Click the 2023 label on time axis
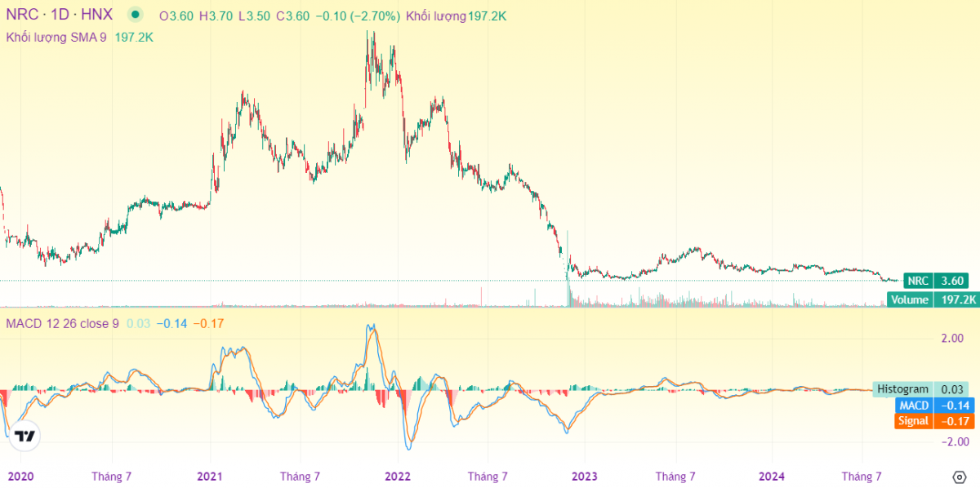 [x=585, y=476]
